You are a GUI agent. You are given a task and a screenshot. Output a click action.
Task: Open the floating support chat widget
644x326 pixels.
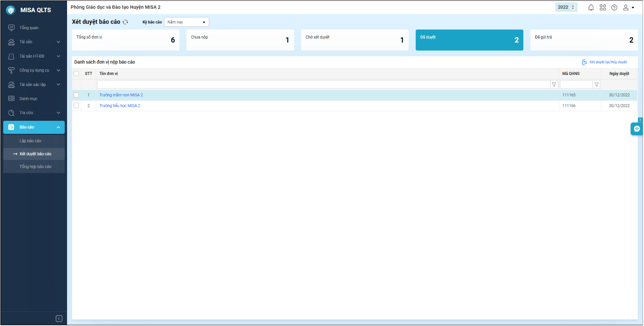click(x=637, y=129)
